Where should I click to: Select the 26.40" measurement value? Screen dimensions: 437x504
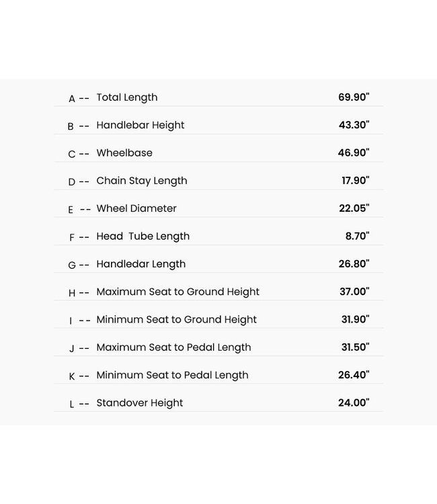pos(354,375)
